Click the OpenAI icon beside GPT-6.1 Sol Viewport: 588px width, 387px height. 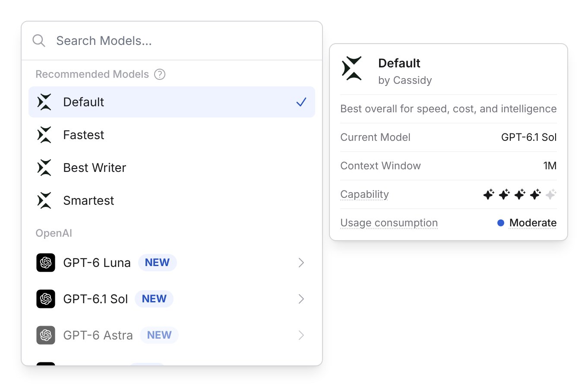click(46, 299)
